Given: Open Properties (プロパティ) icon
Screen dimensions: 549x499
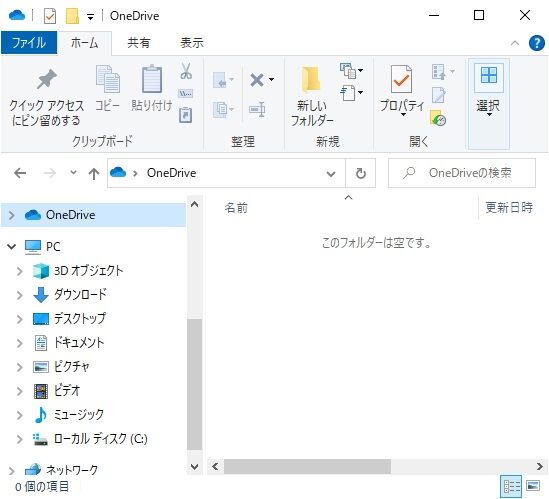Looking at the screenshot, I should coord(401,79).
